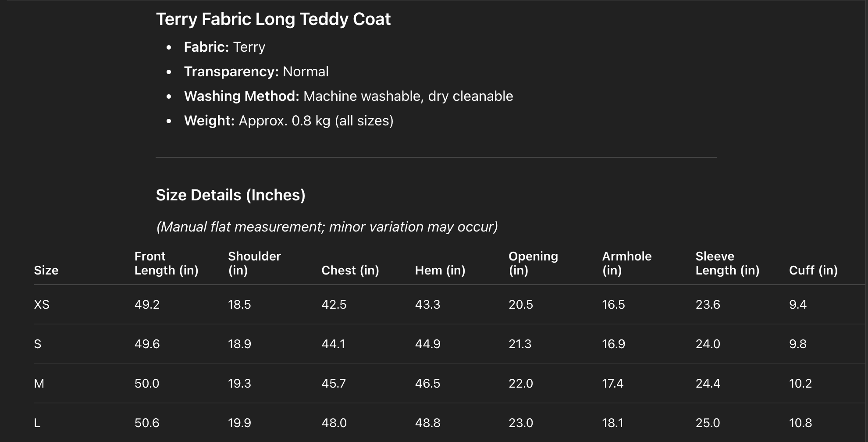Click the Washing Method bullet line
The width and height of the screenshot is (868, 442).
[x=348, y=96]
